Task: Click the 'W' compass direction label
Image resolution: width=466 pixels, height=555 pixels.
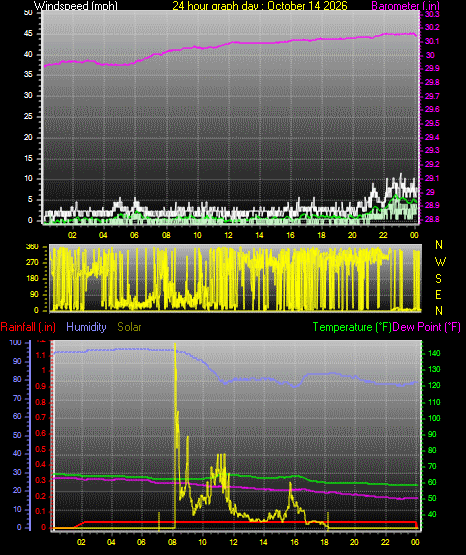Action: (x=440, y=262)
